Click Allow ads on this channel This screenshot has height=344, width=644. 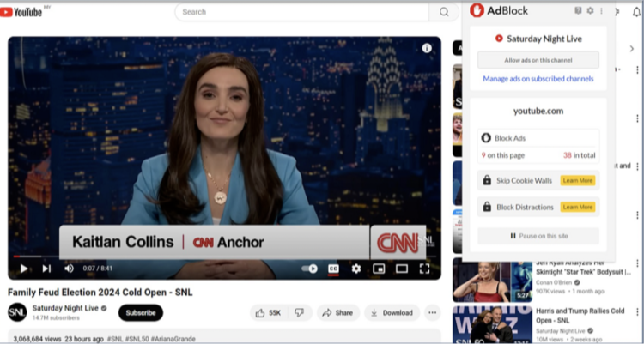(538, 60)
